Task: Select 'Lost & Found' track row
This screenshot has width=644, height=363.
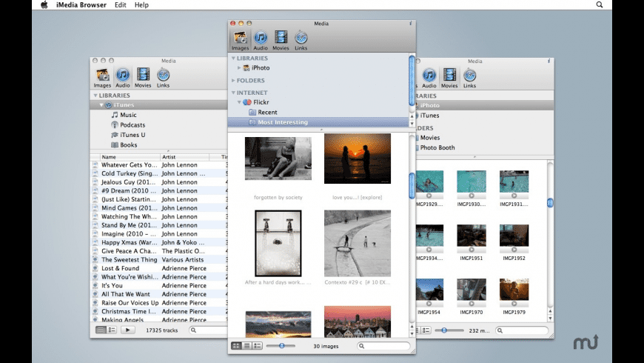Action: tap(158, 268)
